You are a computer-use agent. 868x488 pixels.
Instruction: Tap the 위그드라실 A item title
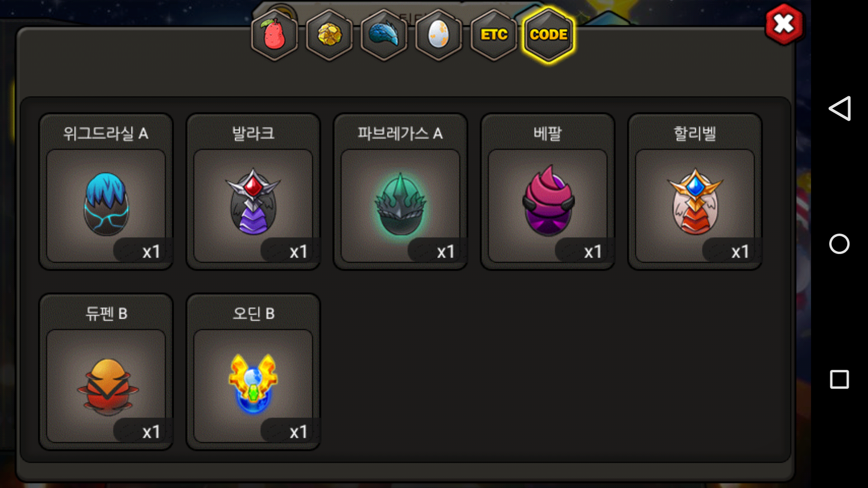point(106,133)
